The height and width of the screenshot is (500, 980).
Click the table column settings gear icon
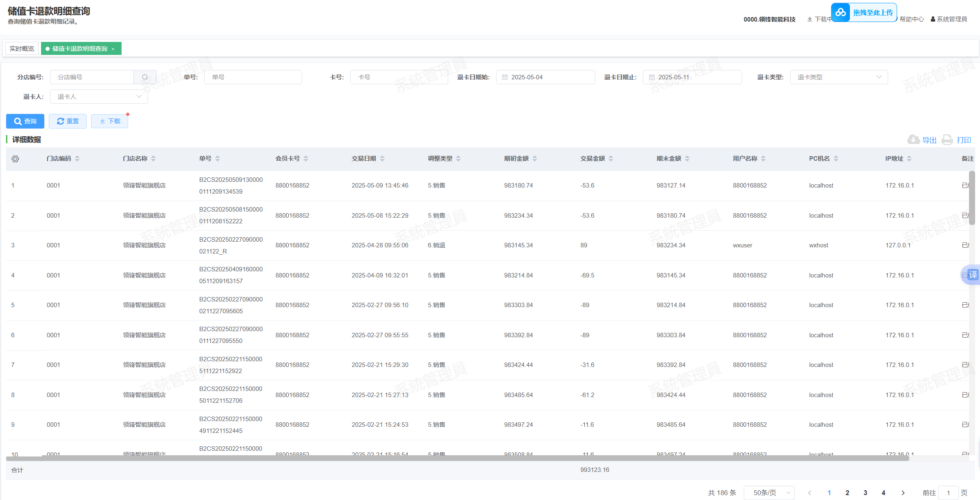[x=15, y=159]
